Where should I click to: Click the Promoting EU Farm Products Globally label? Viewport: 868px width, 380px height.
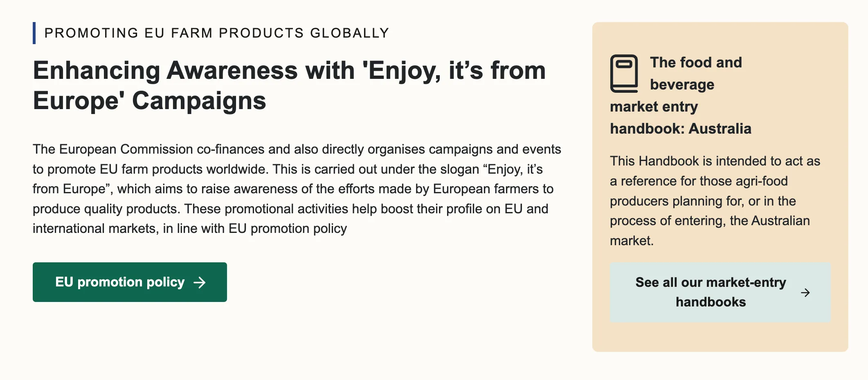tap(216, 33)
